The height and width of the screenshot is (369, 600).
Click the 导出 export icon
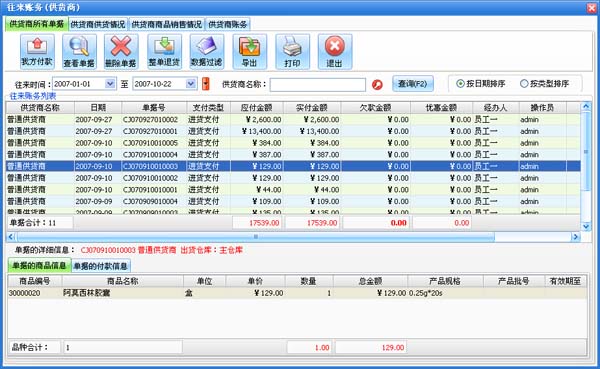click(x=249, y=51)
